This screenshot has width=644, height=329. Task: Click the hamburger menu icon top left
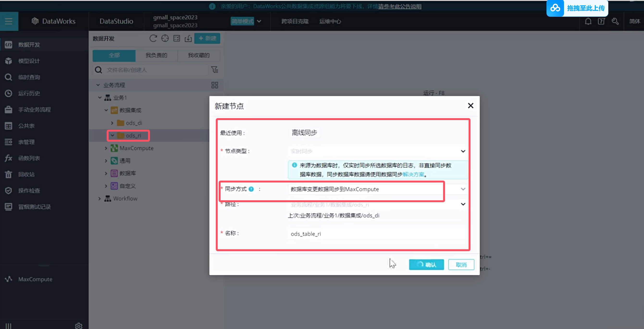pyautogui.click(x=9, y=21)
